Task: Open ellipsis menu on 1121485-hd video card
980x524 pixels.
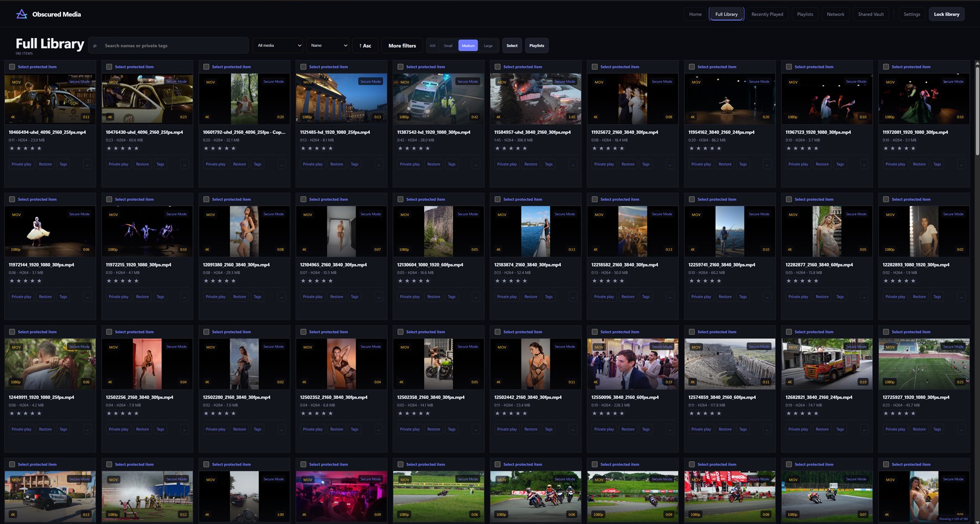Action: tap(379, 164)
